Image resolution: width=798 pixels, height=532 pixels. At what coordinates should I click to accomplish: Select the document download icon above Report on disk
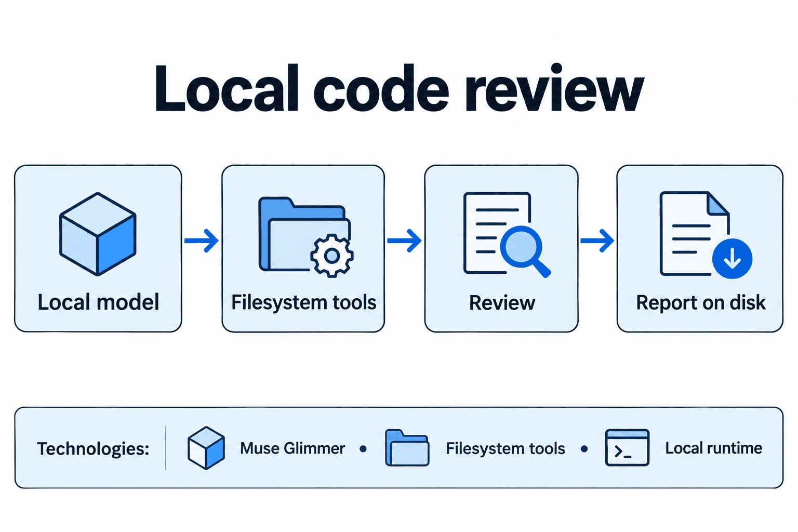coord(706,235)
